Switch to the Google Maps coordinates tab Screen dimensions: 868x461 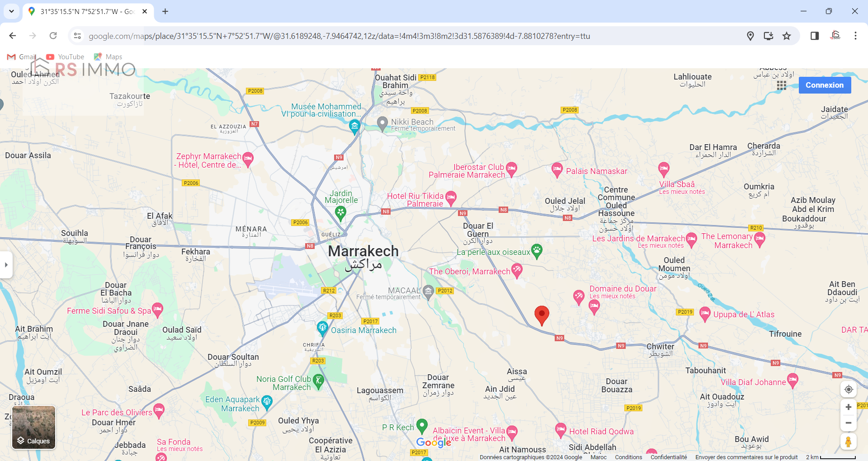pyautogui.click(x=88, y=11)
